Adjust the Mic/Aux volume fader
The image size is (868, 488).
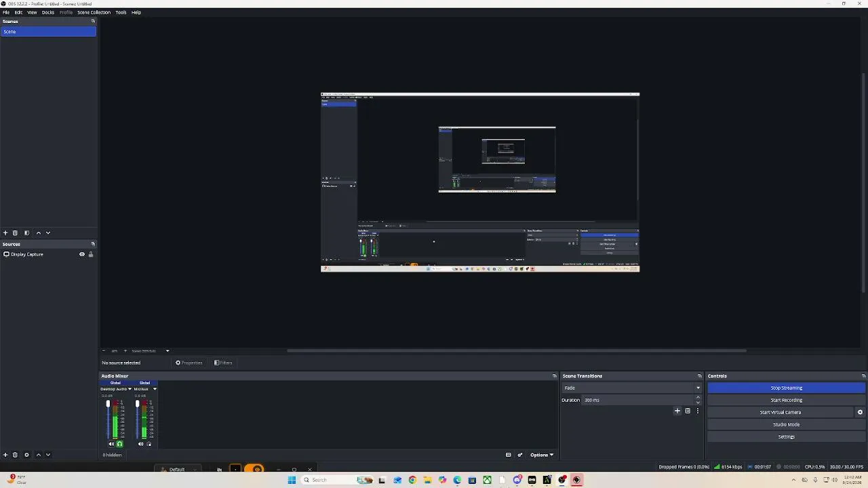point(137,405)
